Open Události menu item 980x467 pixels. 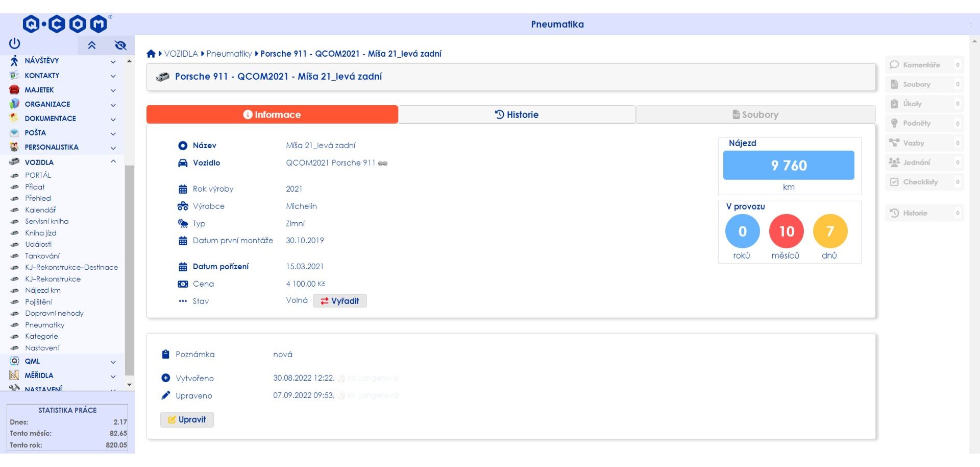38,244
